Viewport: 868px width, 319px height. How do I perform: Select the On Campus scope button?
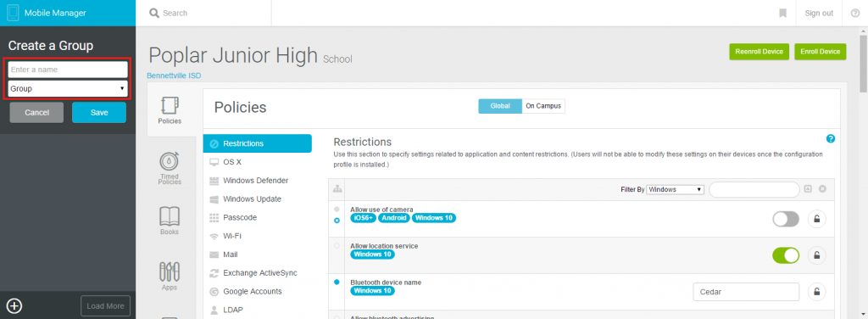point(543,106)
